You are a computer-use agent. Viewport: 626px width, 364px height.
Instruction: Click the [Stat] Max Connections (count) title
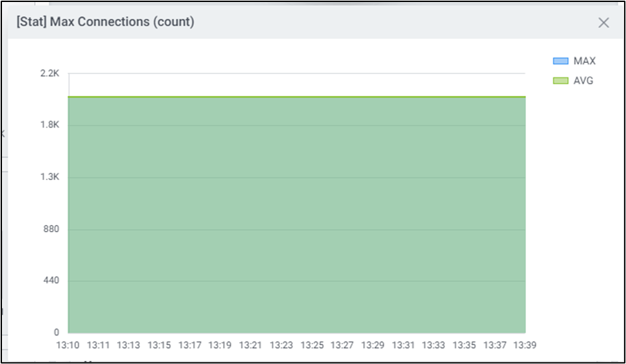[105, 22]
